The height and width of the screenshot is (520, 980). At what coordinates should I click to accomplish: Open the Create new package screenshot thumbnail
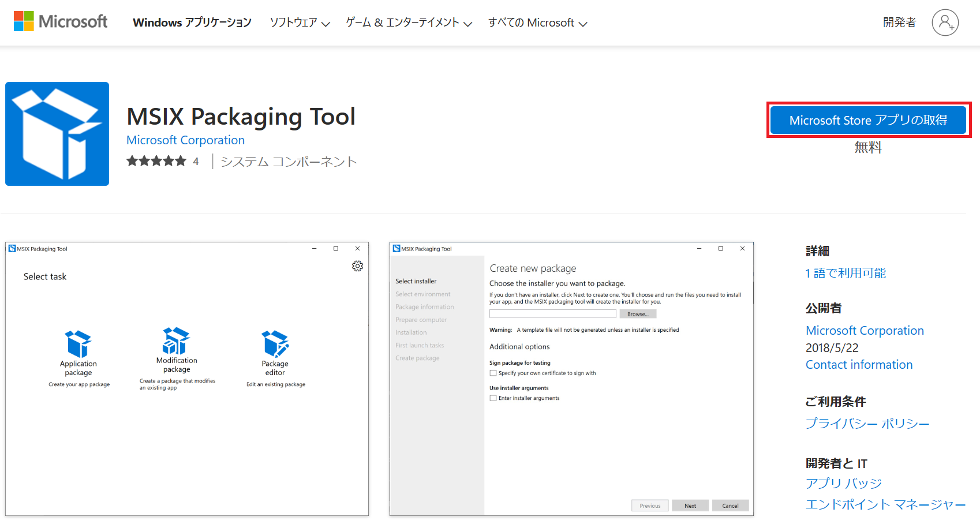coord(571,379)
